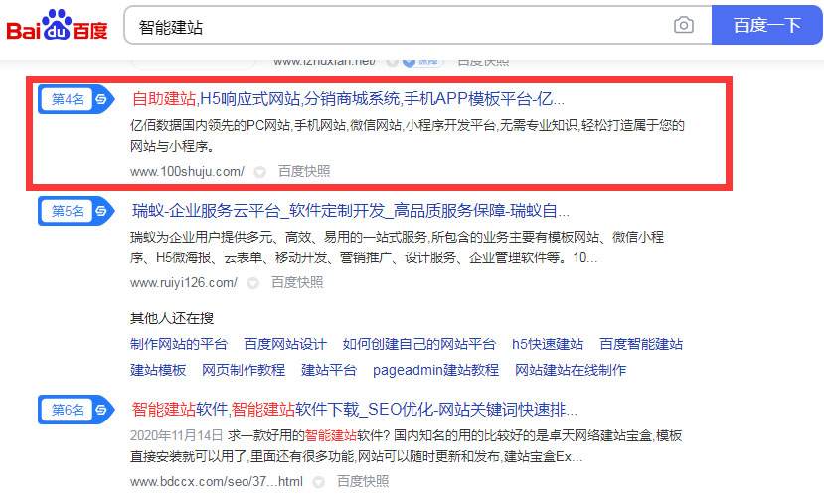Open result titled 自助建站,H5响应式网站
824x504 pixels.
point(348,98)
